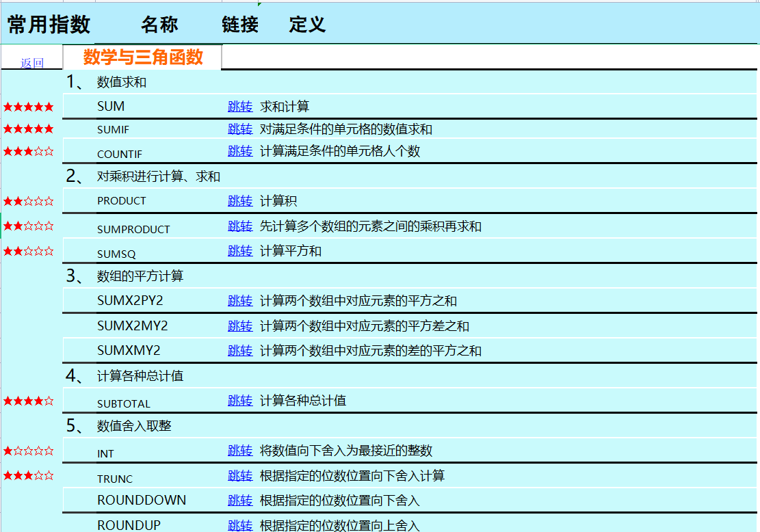Select the definition 计算满足条件的单元格人个数

click(x=340, y=150)
